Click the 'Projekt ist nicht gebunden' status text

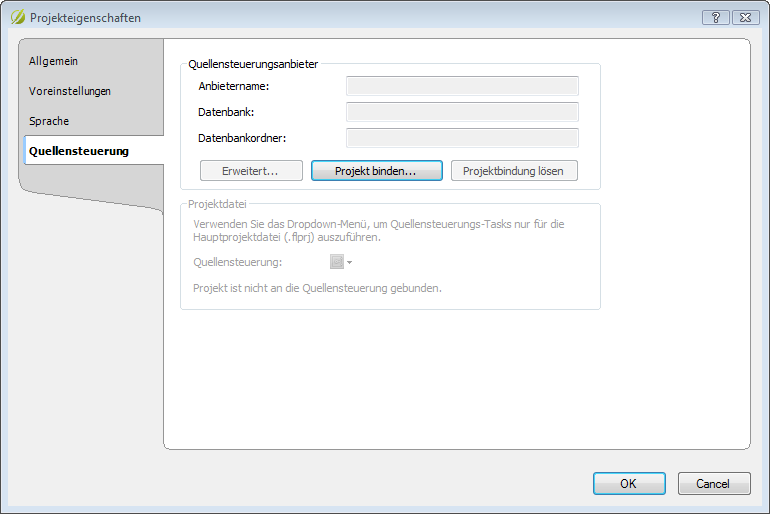point(317,288)
